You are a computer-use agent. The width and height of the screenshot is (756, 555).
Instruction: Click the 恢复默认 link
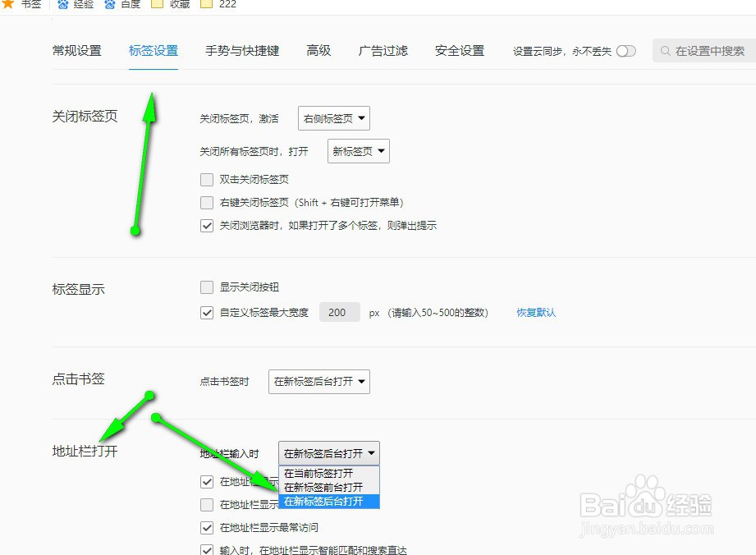535,312
